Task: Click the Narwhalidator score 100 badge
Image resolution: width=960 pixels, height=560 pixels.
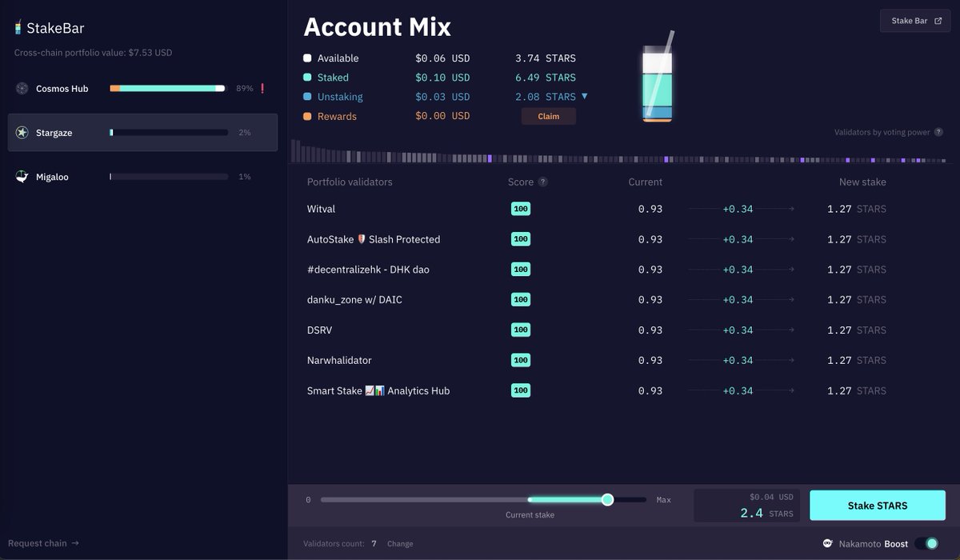Action: (x=521, y=361)
